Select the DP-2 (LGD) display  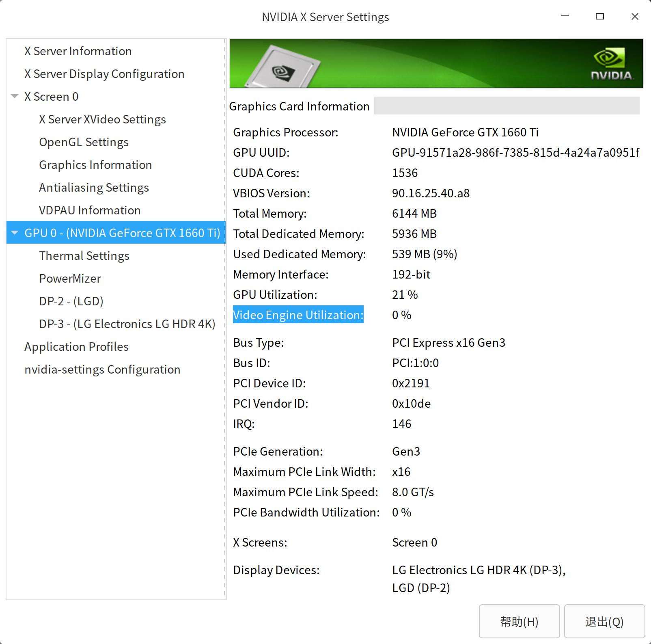tap(71, 301)
